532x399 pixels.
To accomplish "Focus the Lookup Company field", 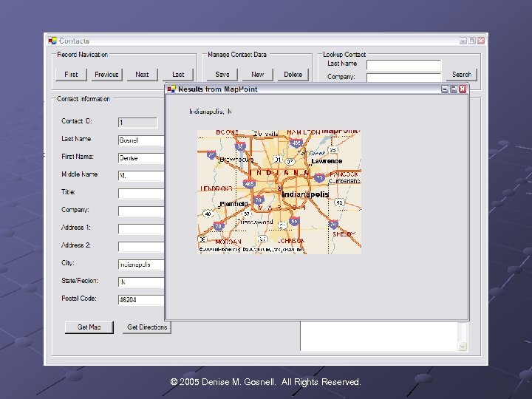I will [403, 78].
